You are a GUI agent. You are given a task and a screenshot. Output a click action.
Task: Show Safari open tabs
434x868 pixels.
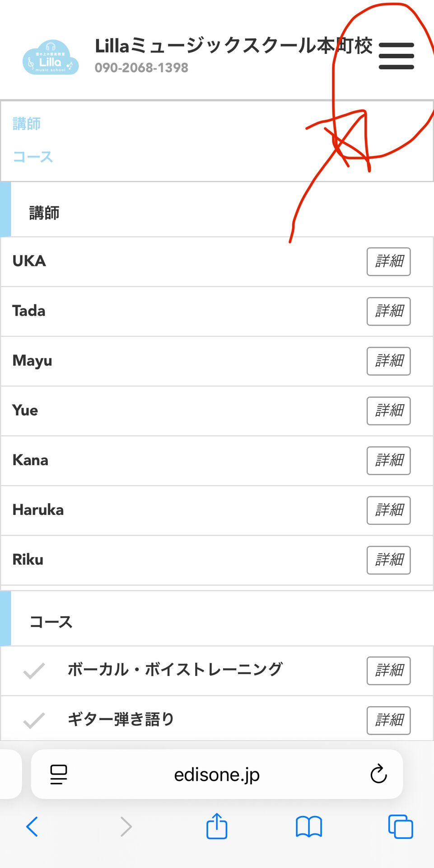(x=401, y=827)
